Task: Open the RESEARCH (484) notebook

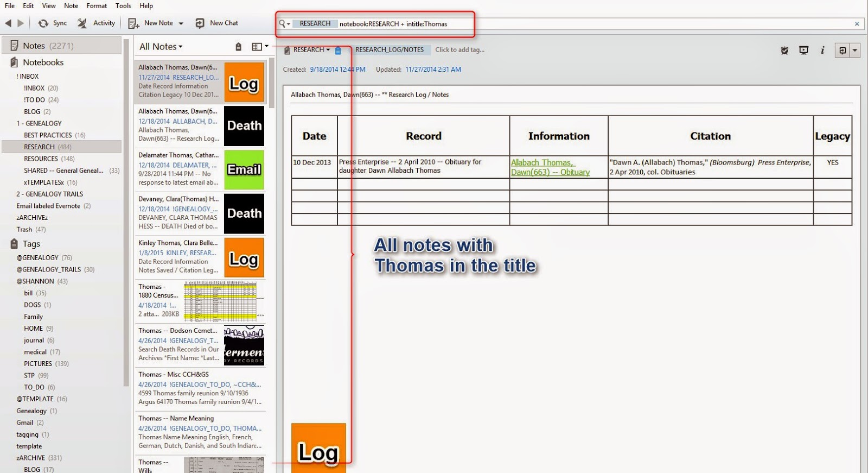Action: tap(62, 147)
